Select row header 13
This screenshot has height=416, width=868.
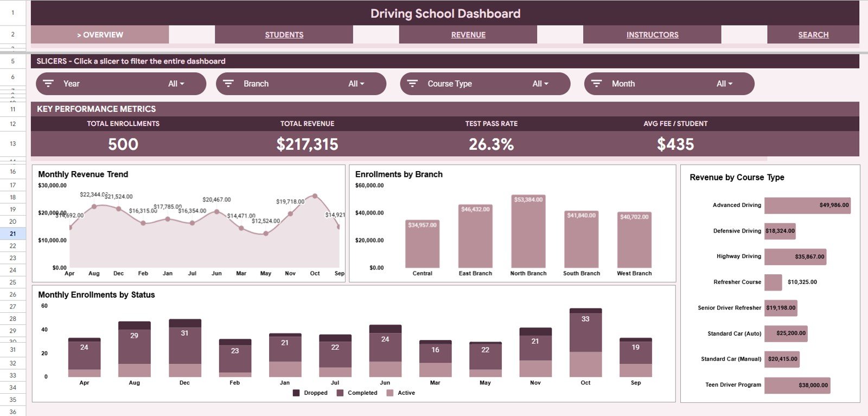tap(13, 144)
